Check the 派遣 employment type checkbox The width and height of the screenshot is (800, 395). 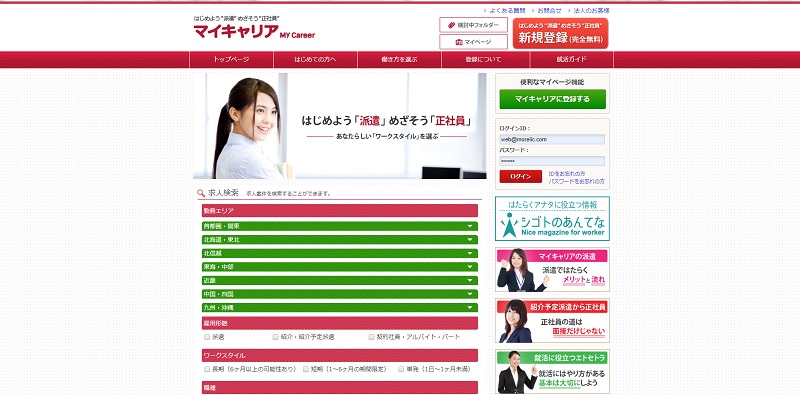(x=207, y=337)
